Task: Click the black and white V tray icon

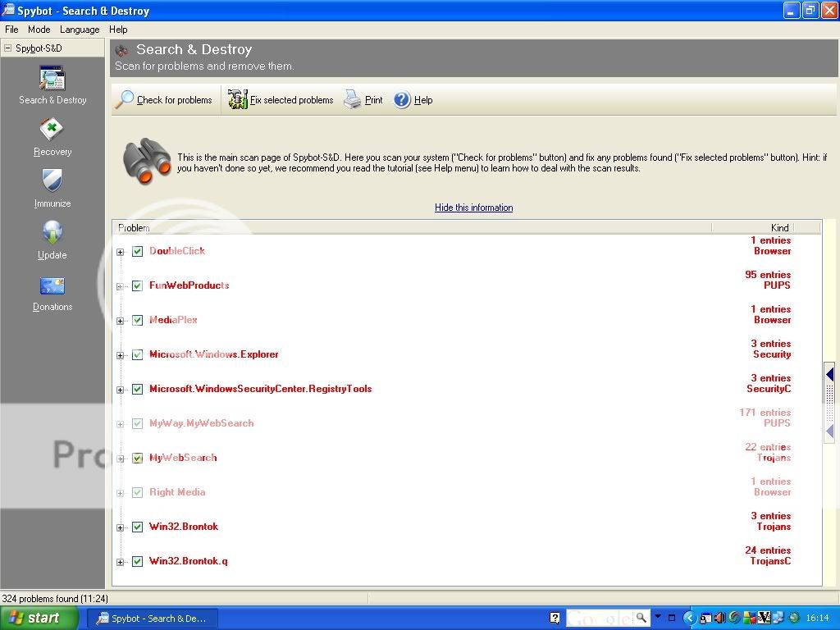Action: 764,619
